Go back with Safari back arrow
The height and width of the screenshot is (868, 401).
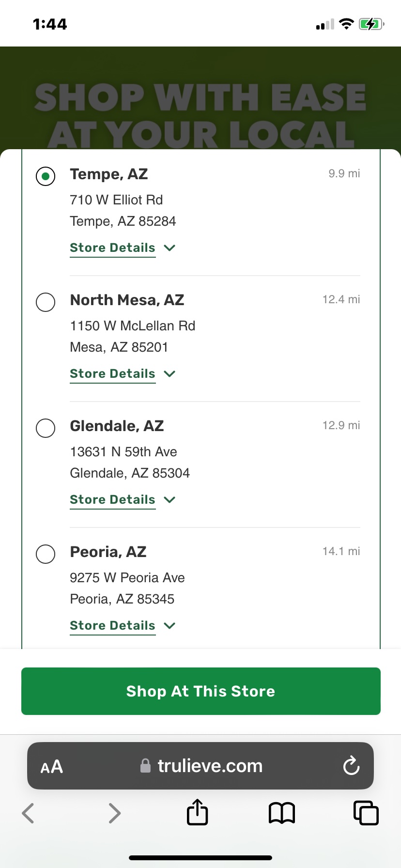coord(28,813)
